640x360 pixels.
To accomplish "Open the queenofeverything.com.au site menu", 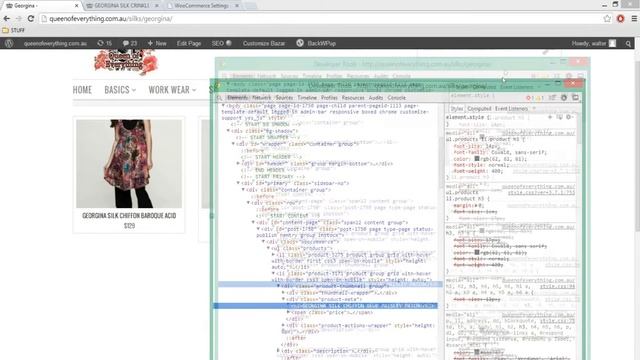I will point(55,43).
